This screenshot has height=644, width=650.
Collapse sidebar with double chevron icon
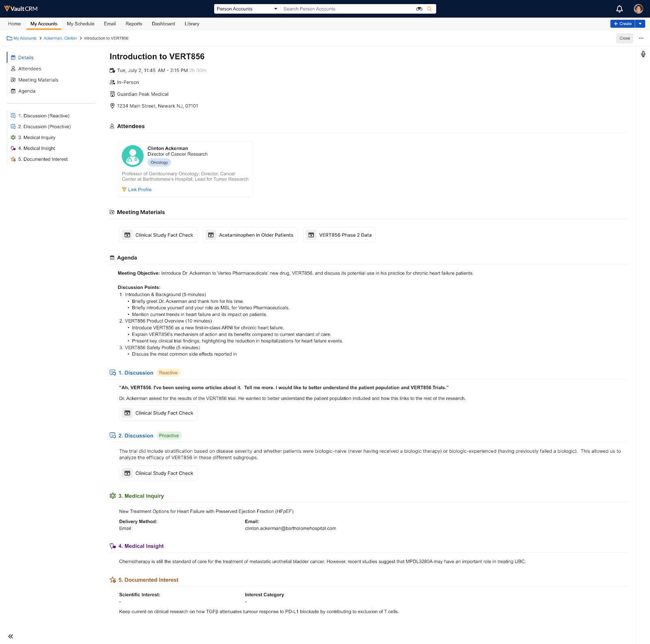click(11, 636)
